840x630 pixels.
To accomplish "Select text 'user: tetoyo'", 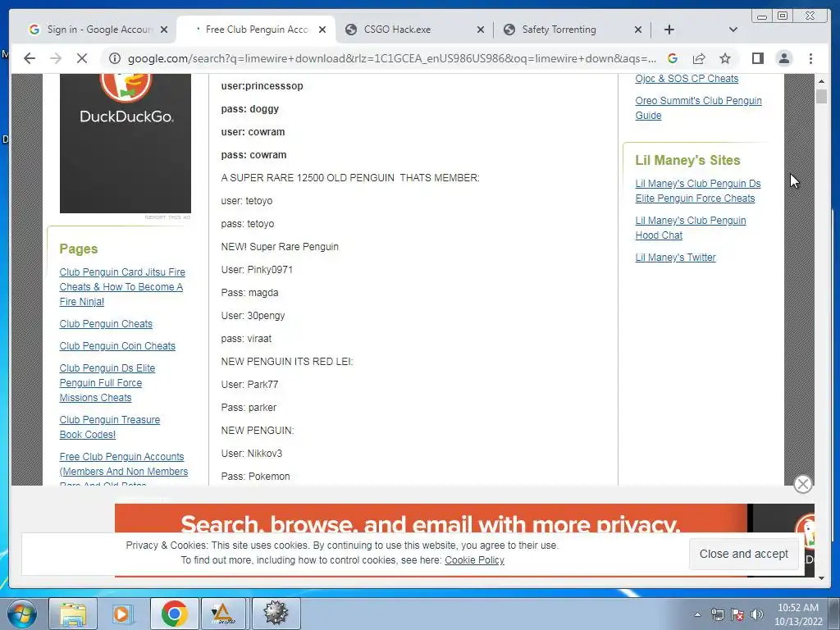I will click(x=246, y=200).
